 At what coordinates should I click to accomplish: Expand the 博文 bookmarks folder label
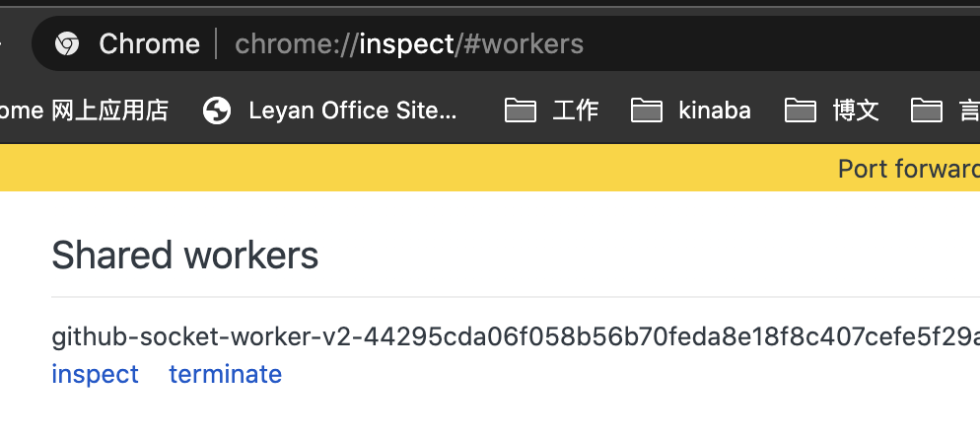tap(856, 110)
